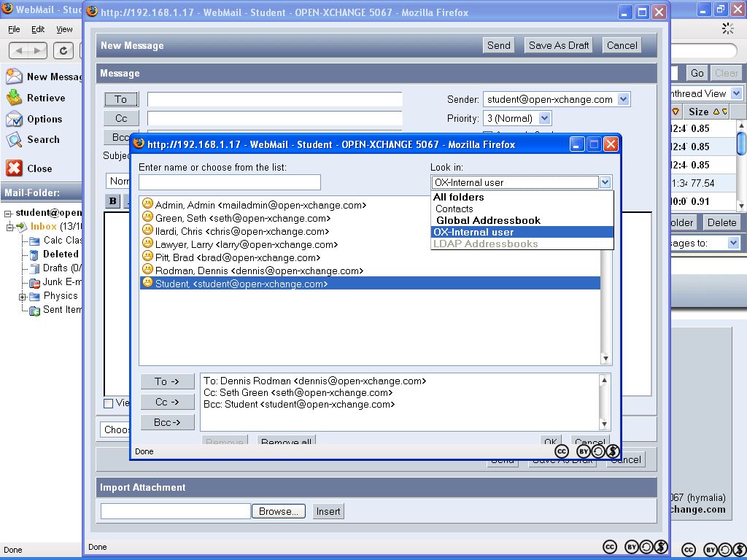The image size is (747, 560).
Task: Open the move messages to dropdown
Action: coord(733,243)
